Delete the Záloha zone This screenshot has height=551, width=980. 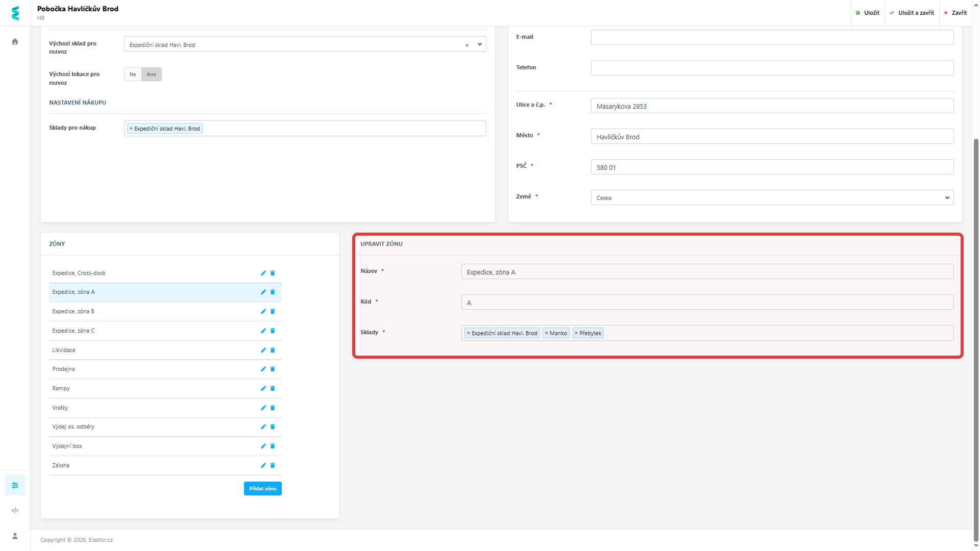click(273, 465)
